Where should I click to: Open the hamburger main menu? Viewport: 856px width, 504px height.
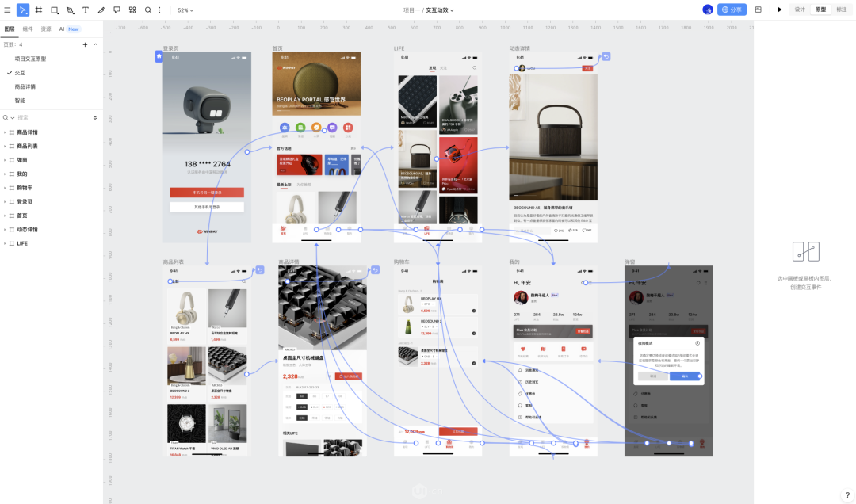[8, 10]
